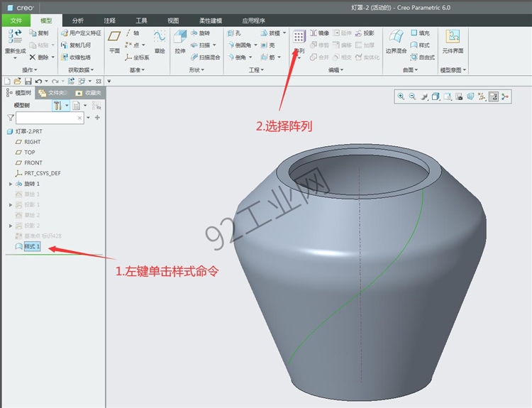Select the RIGHT datum plane

pyautogui.click(x=32, y=142)
